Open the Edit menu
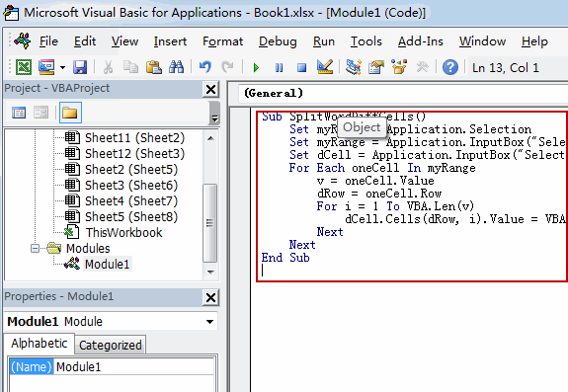This screenshot has width=568, height=392. click(85, 41)
